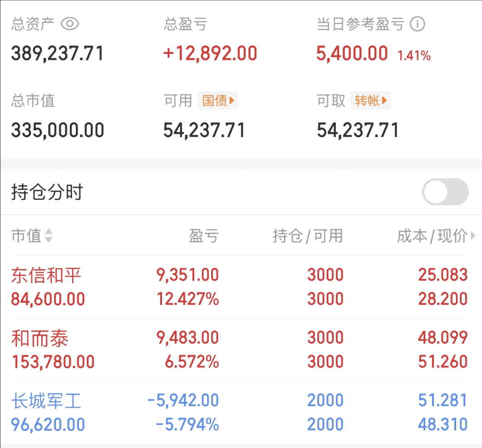
Task: Open 国债 shortcut button
Action: pyautogui.click(x=218, y=100)
